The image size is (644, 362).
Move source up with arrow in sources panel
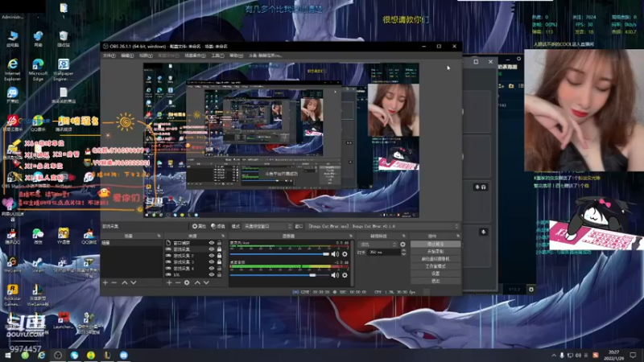point(197,282)
